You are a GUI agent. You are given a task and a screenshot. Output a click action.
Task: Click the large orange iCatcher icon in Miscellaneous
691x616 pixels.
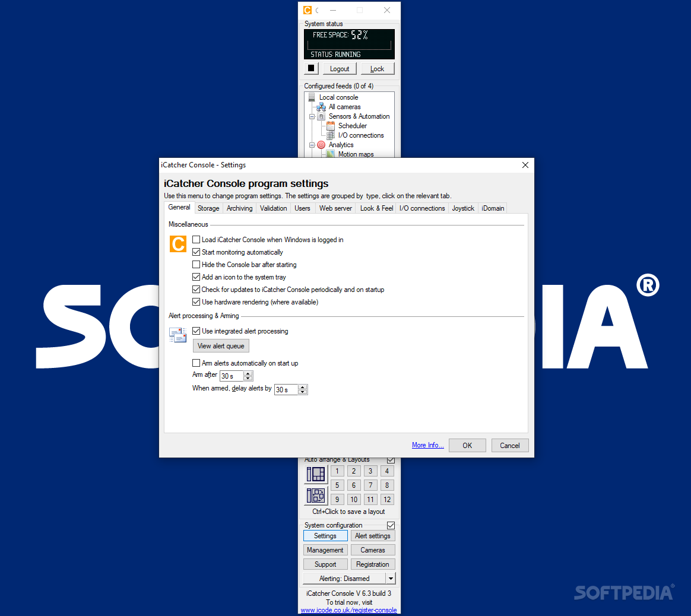click(178, 244)
